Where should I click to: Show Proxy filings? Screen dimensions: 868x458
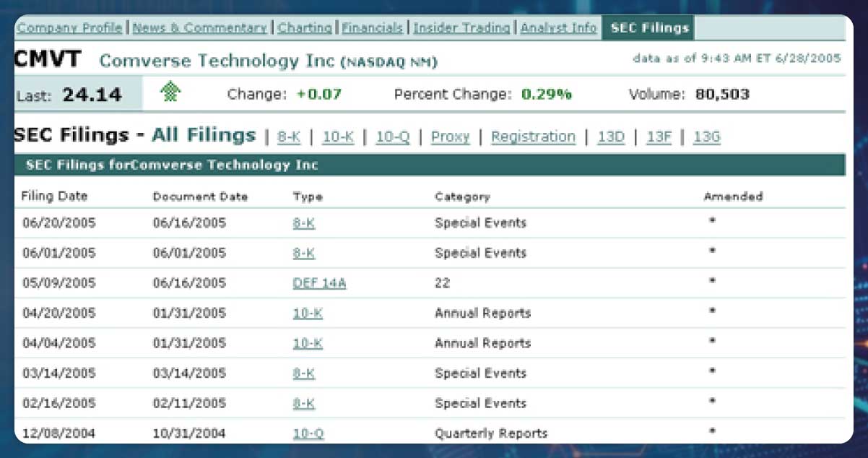click(451, 137)
